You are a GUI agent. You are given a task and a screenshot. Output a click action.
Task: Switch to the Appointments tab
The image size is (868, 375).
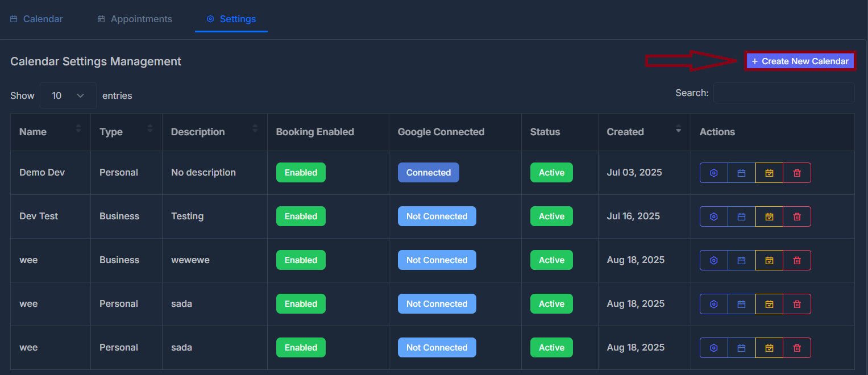pyautogui.click(x=135, y=19)
